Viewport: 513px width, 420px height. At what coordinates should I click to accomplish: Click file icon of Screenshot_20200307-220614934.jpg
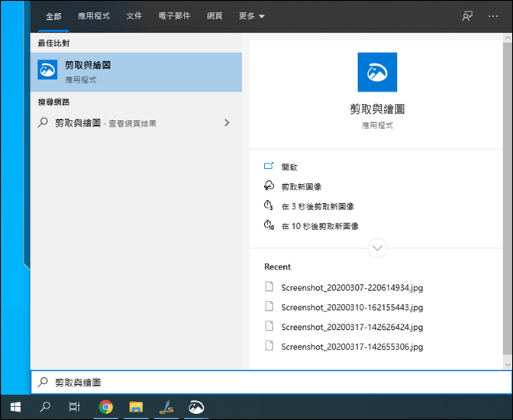pyautogui.click(x=269, y=286)
